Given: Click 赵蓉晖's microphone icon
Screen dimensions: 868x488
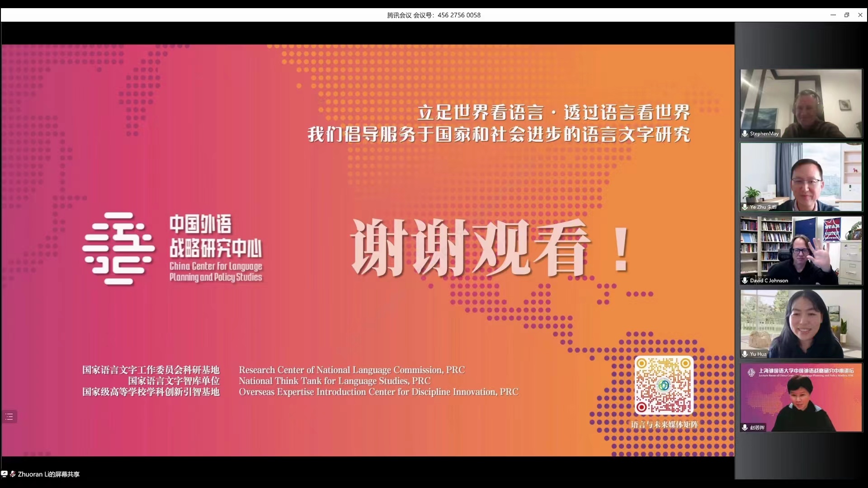Looking at the screenshot, I should coord(745,427).
